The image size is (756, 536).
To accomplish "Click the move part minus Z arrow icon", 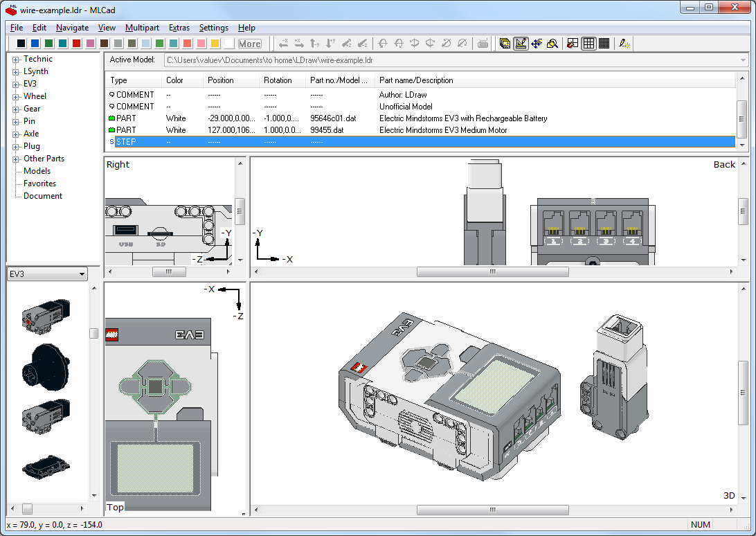I will (363, 44).
